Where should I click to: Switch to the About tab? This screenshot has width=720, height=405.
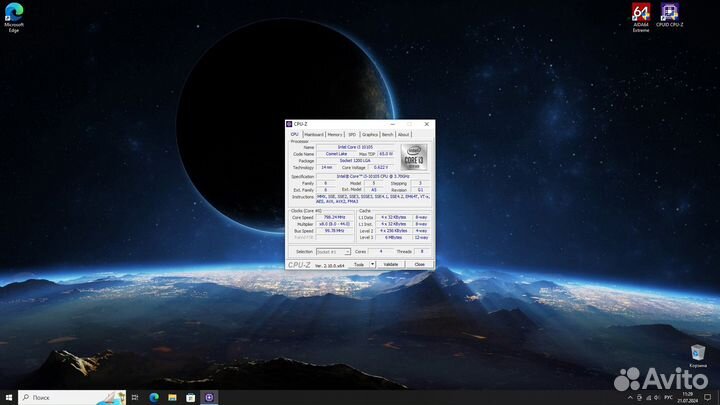coord(403,135)
